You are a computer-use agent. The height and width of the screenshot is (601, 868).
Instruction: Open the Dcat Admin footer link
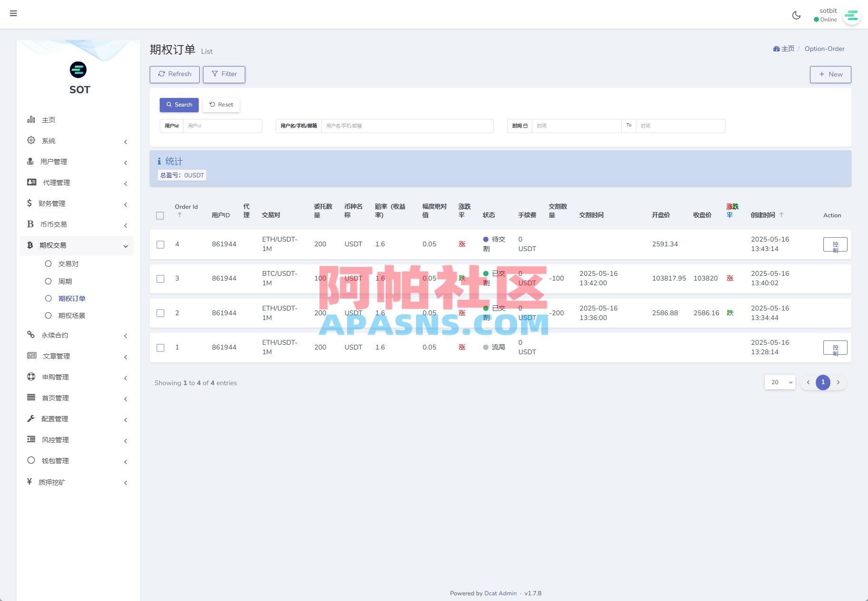[x=500, y=593]
